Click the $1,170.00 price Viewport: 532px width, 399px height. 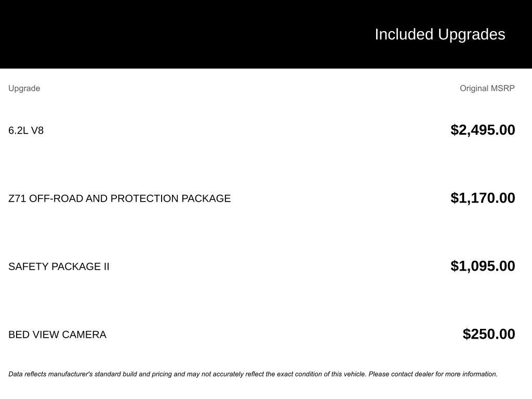[x=483, y=198]
